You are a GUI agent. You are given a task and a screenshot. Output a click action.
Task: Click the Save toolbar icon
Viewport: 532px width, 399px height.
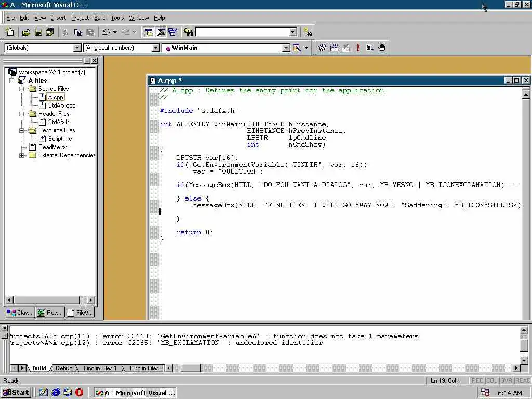coord(38,32)
